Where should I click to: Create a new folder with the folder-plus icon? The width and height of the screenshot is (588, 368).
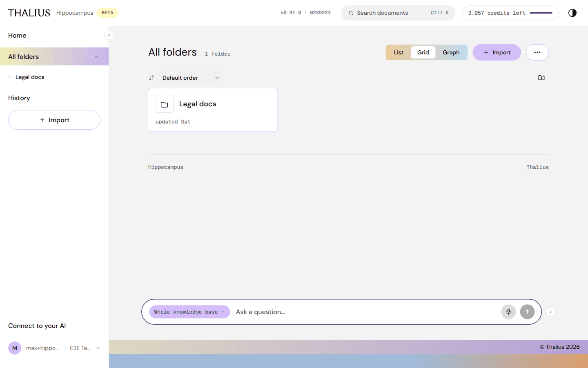pyautogui.click(x=541, y=78)
